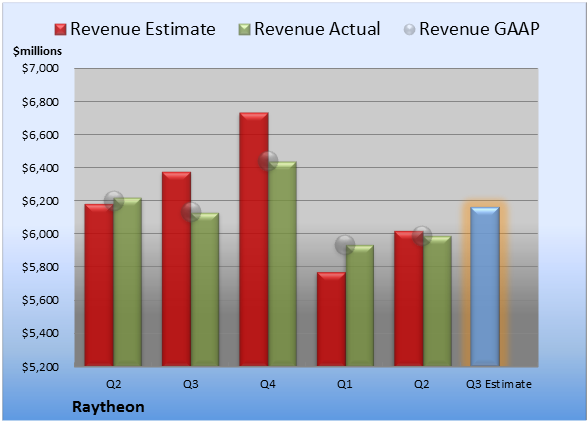Click the "$7,000" axis value
The width and height of the screenshot is (588, 422).
tap(40, 68)
